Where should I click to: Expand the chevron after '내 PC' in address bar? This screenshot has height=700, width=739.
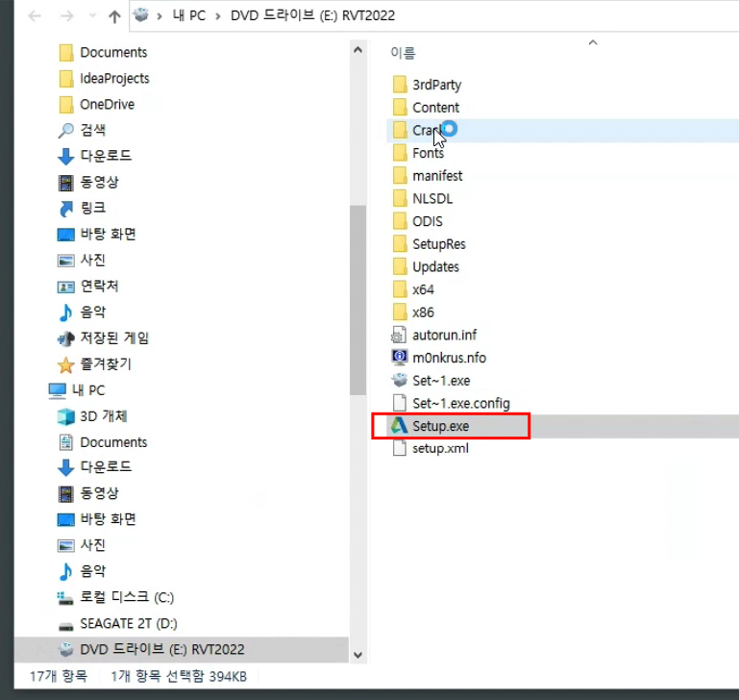218,16
